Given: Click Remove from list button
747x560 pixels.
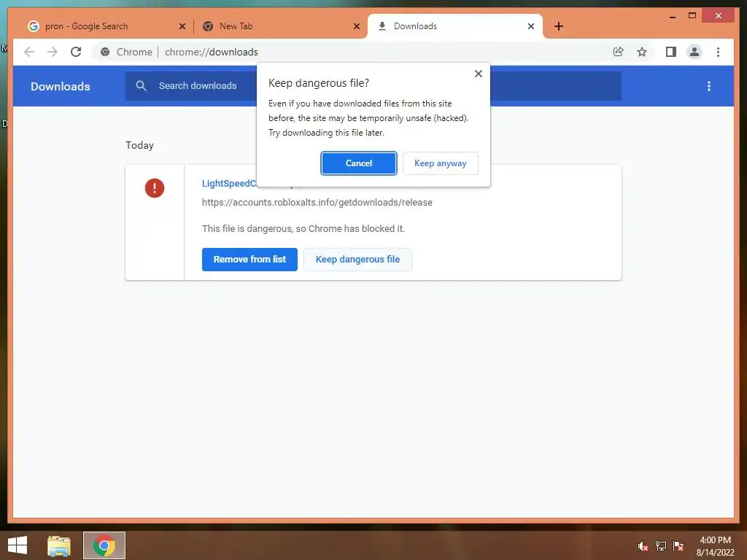Looking at the screenshot, I should [249, 260].
